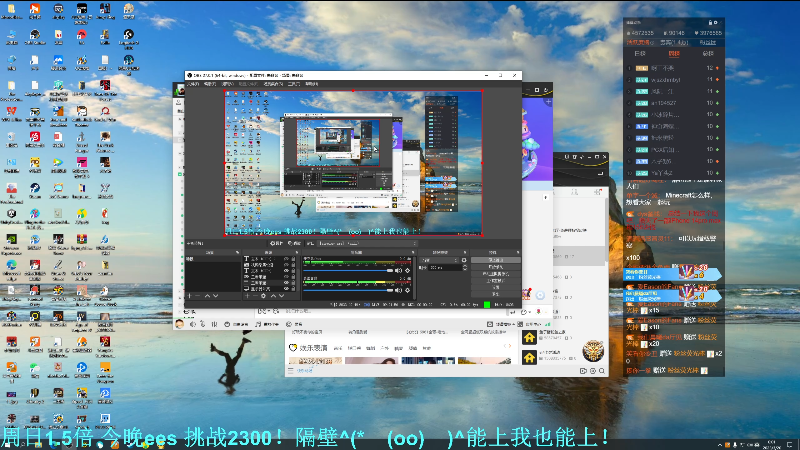Viewport: 800px width, 450px height.
Task: Open hamburger menu at live window bottom-left
Action: tap(290, 371)
